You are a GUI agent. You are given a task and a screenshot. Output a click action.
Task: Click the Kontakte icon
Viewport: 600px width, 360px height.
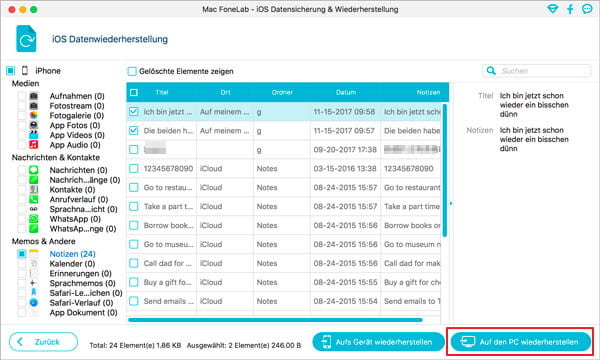click(34, 189)
